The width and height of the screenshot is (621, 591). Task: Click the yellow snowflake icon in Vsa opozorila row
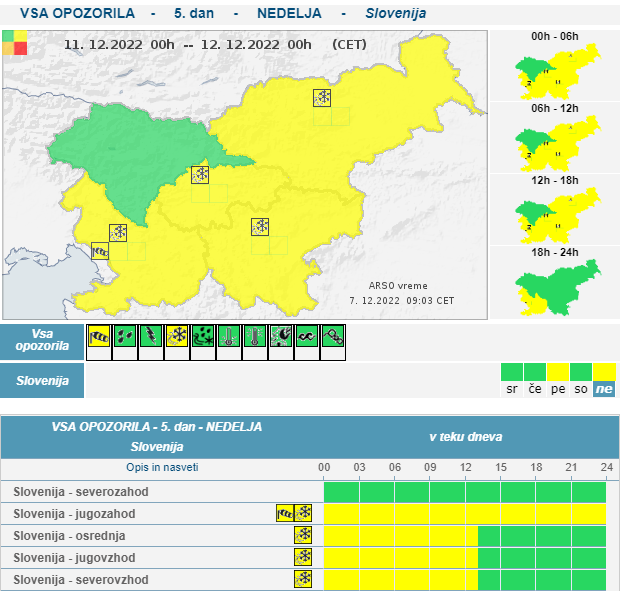177,337
